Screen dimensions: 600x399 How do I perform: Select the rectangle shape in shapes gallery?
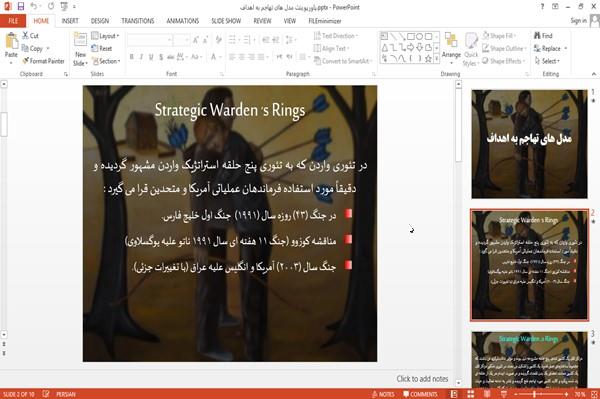point(411,37)
